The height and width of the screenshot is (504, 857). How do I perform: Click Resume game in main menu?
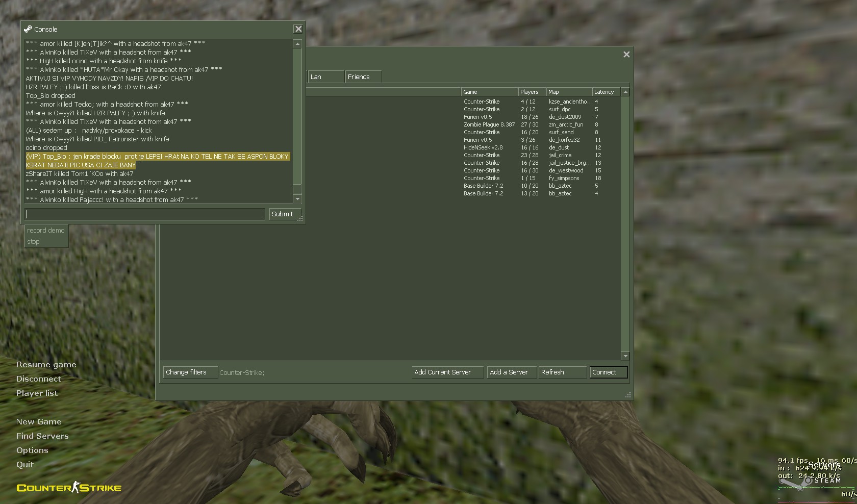pos(46,365)
